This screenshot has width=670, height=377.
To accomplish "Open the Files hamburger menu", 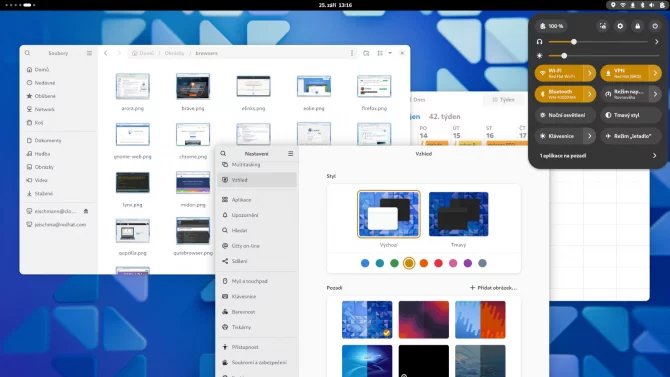I will click(89, 53).
